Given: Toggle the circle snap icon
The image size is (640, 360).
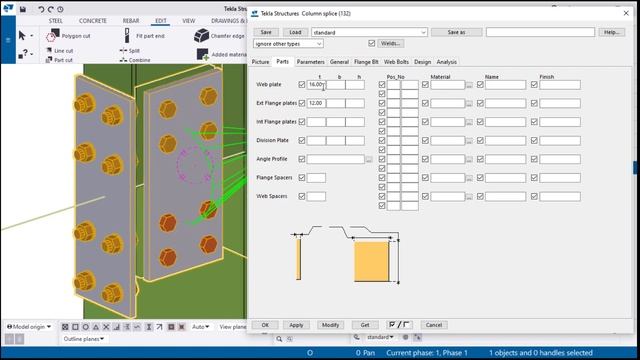Looking at the screenshot, I should pyautogui.click(x=86, y=327).
